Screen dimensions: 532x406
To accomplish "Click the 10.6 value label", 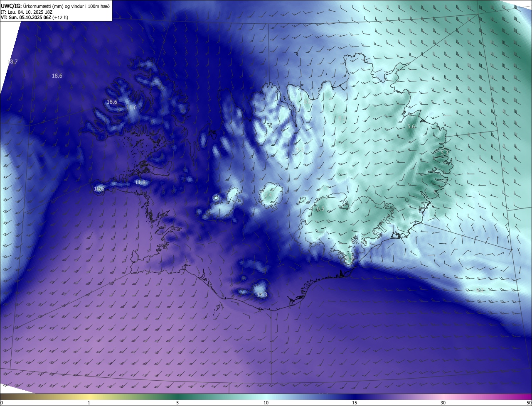I will pyautogui.click(x=99, y=189).
